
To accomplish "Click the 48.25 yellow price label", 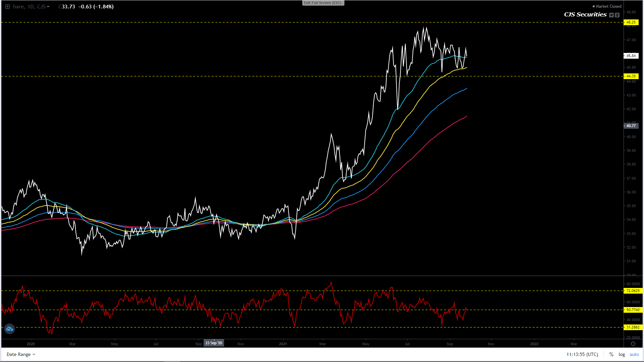I will tap(631, 22).
